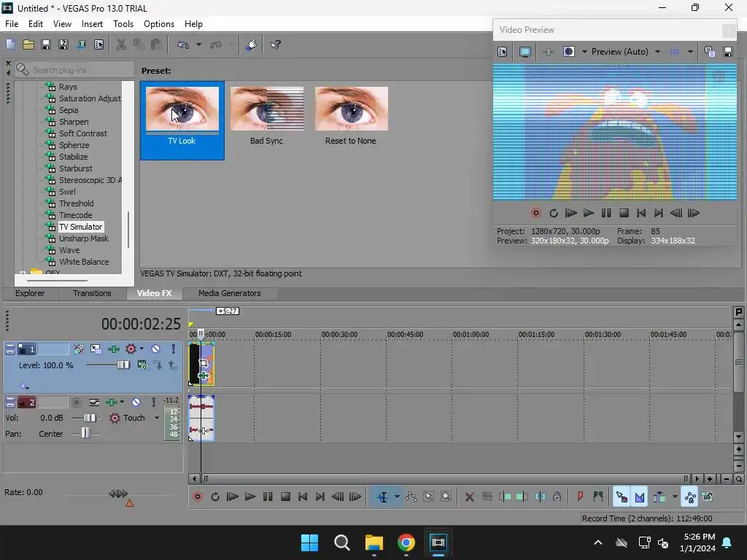Solo audio track 2

(153, 402)
